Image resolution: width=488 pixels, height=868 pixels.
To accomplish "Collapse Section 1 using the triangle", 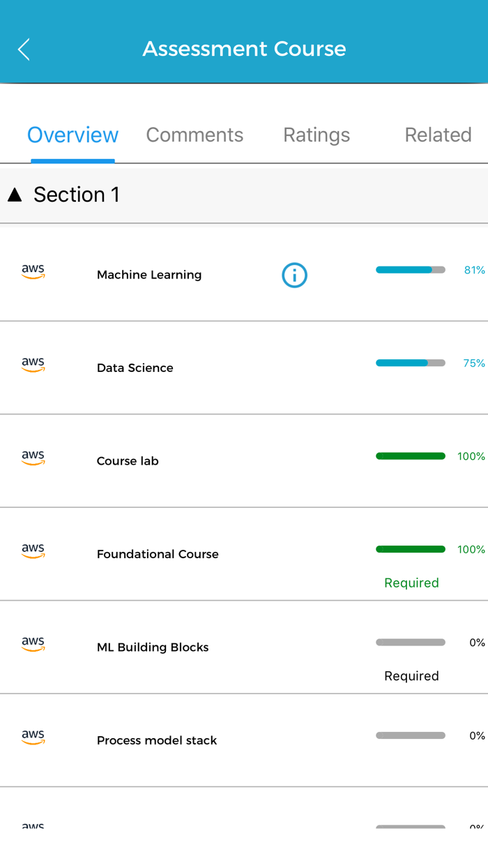I will (15, 195).
